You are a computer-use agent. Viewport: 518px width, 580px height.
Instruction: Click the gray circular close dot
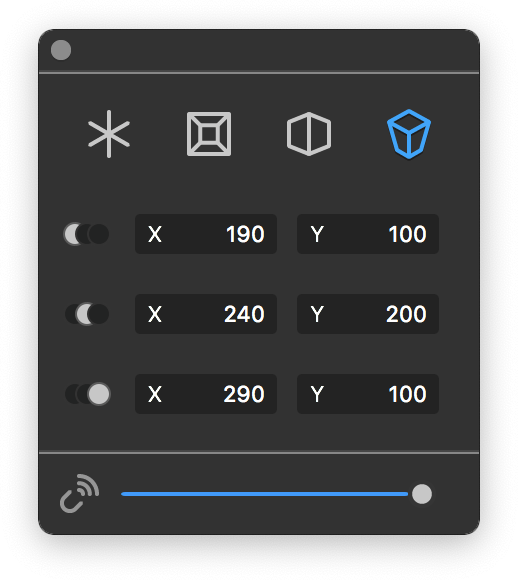61,50
